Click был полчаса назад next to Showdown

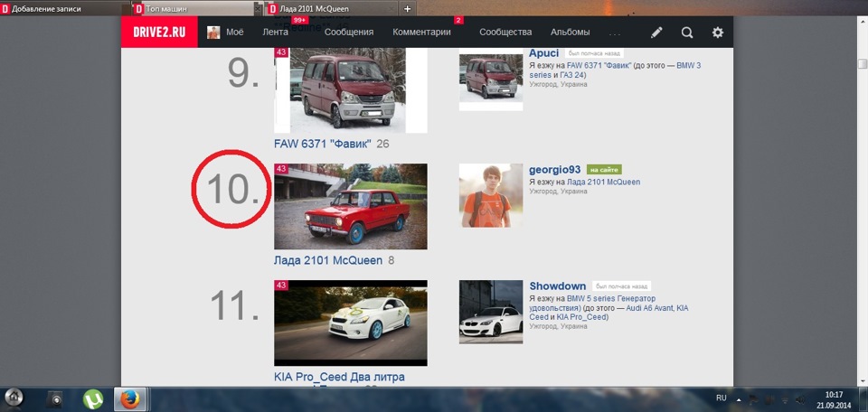click(621, 286)
